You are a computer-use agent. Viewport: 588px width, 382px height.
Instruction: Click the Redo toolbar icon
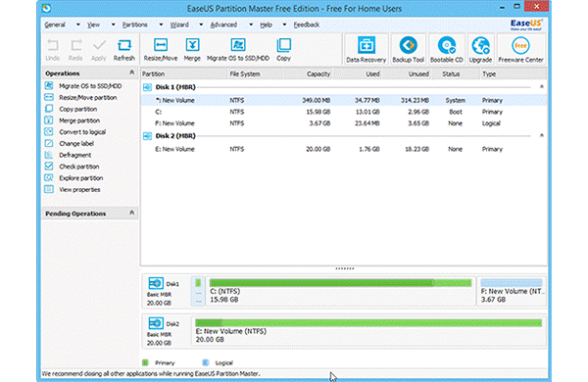click(75, 50)
